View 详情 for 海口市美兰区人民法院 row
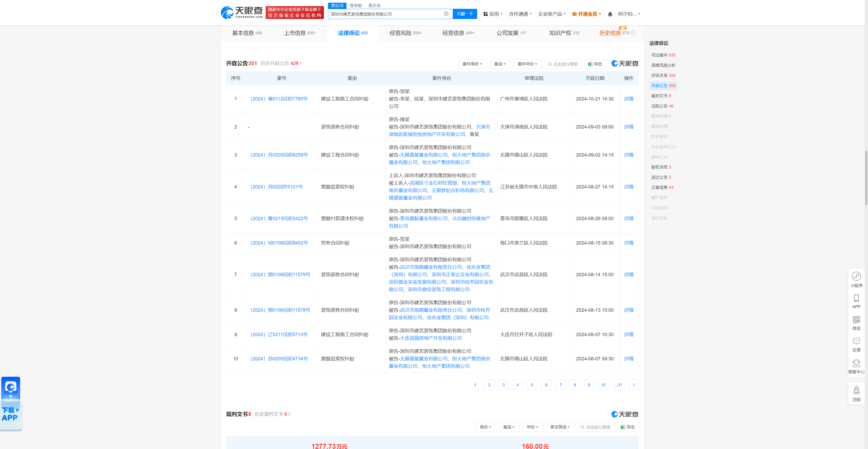The image size is (868, 449). (628, 243)
